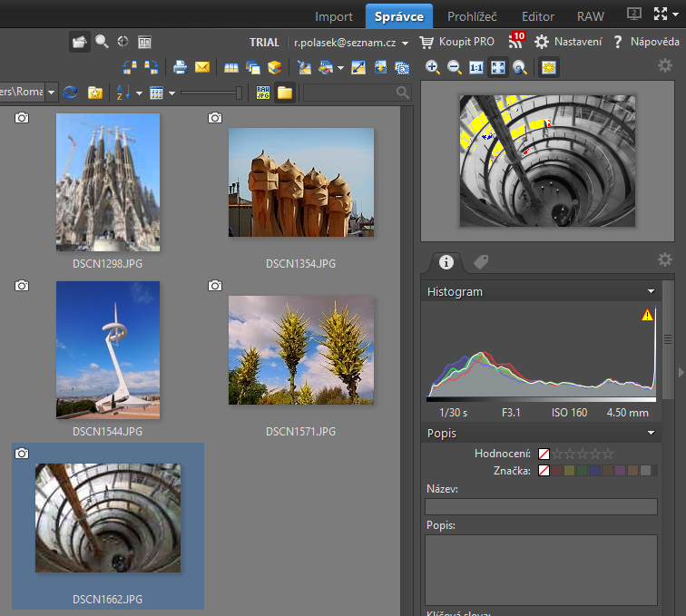This screenshot has width=686, height=616.
Task: Open the thumbnail view mode dropdown arrow
Action: [171, 93]
